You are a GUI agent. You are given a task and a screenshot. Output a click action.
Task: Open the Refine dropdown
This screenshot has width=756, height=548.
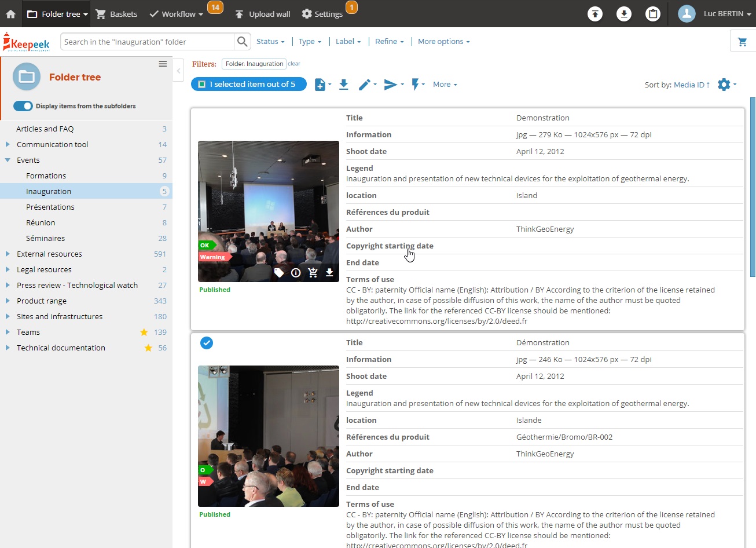coord(389,42)
